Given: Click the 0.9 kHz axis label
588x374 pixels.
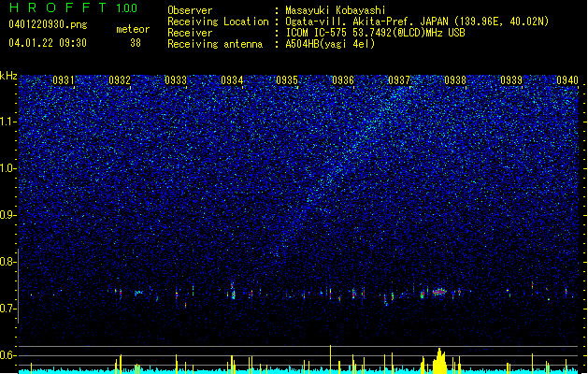Looking at the screenshot, I should point(8,215).
